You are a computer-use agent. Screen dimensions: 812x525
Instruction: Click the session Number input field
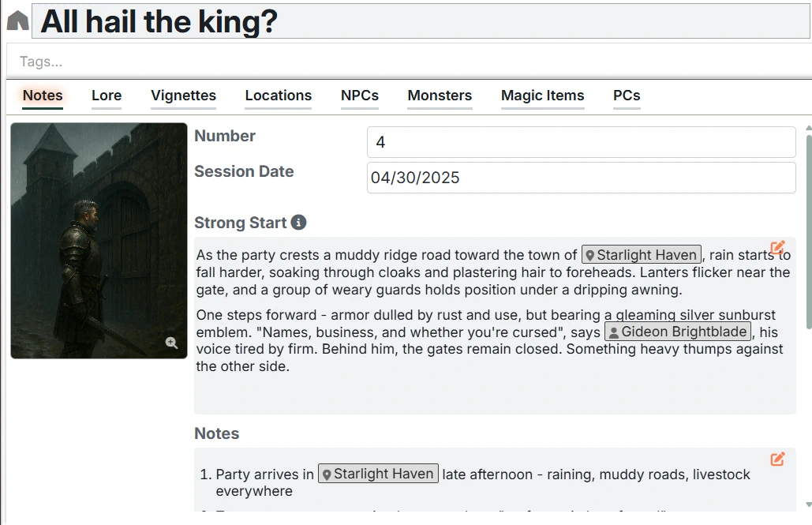581,142
